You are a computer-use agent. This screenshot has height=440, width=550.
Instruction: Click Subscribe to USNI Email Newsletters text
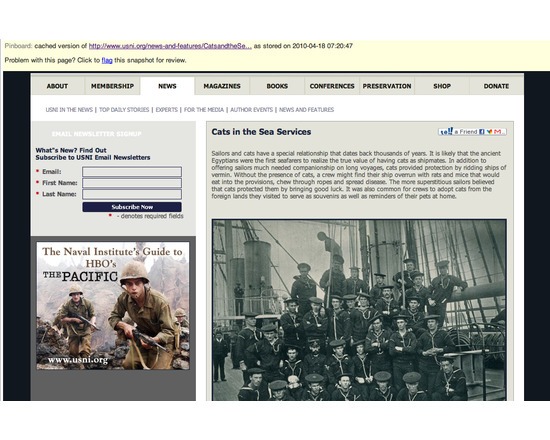(93, 158)
